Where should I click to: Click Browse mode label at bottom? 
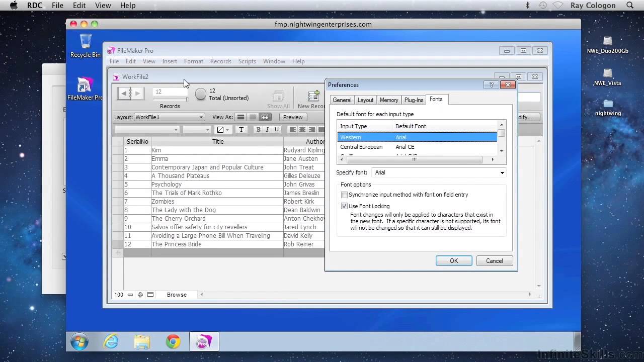[177, 295]
